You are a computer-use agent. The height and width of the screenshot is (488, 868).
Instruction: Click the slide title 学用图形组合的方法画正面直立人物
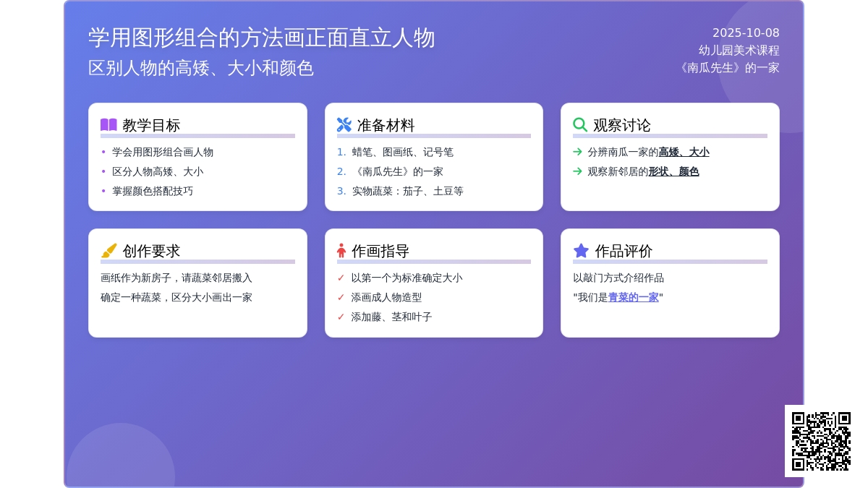(261, 38)
